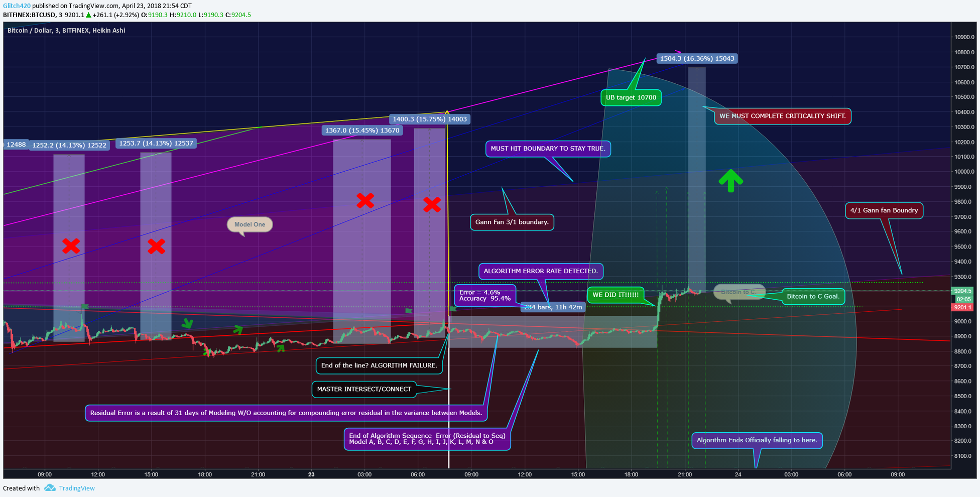Click the Bitcoin to C Goal callout

(813, 296)
